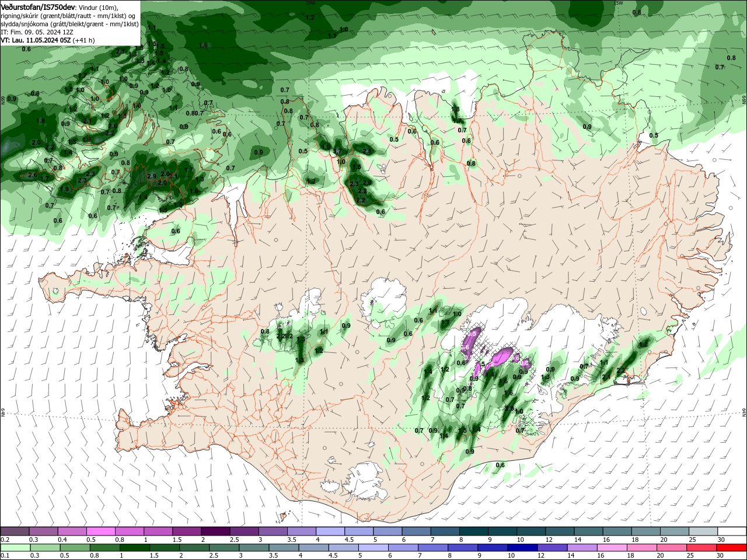Click the 'Vindur (10m)' header text
The width and height of the screenshot is (747, 560).
click(x=98, y=8)
